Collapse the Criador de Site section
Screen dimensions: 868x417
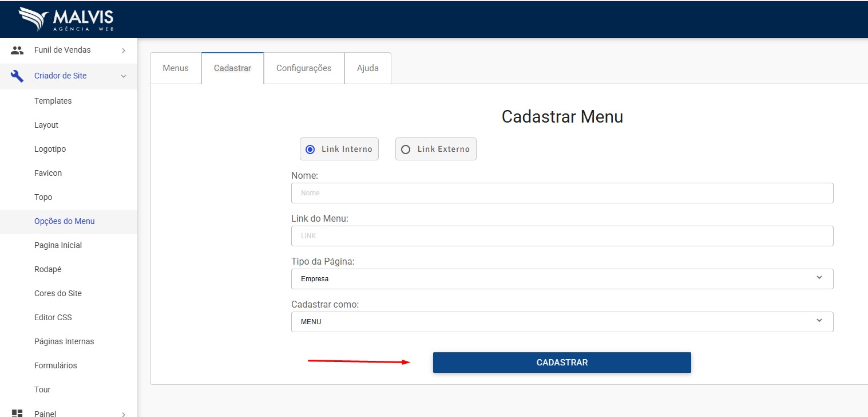click(124, 76)
